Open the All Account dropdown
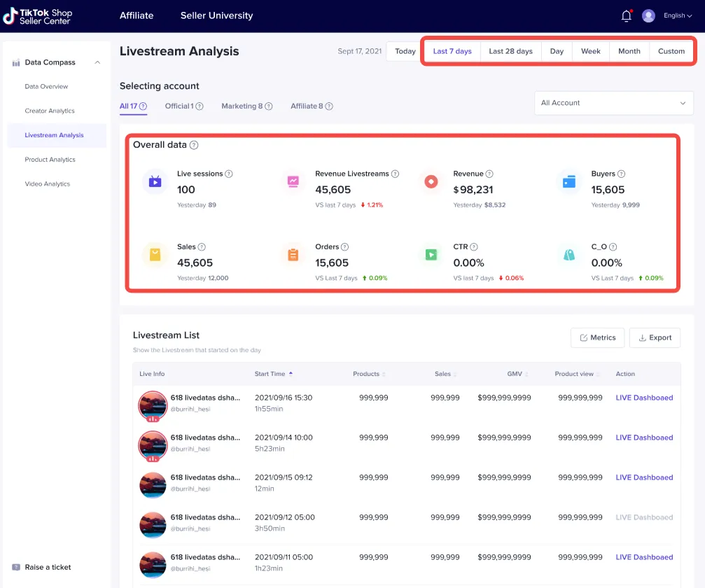 [x=613, y=103]
